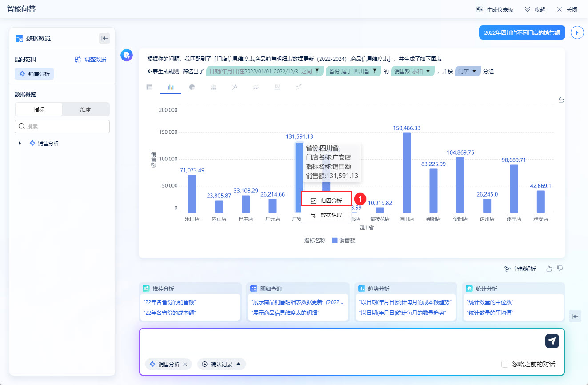Open the filter on the 日期 condition chip
The image size is (588, 385).
(318, 71)
